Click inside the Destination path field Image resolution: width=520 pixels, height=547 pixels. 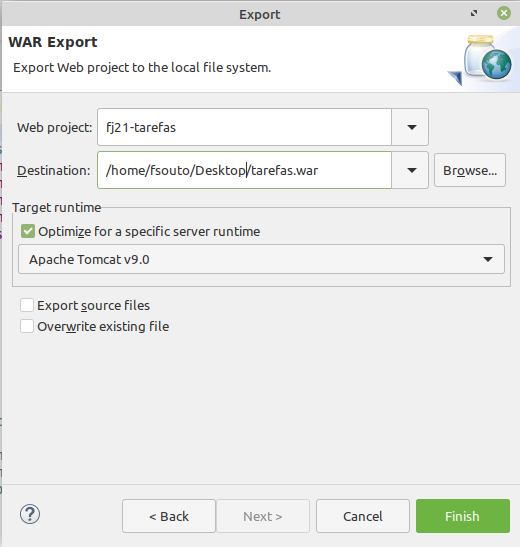244,170
